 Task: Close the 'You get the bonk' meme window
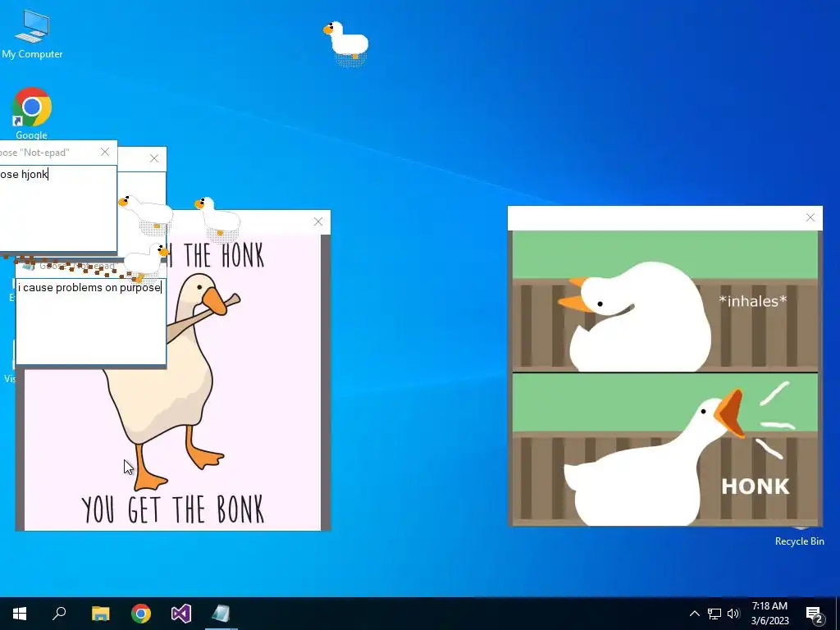[318, 221]
